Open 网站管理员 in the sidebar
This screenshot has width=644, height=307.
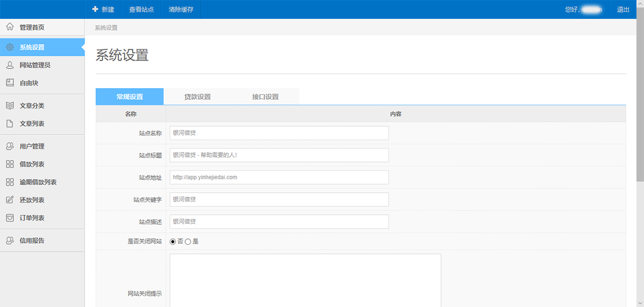[42, 65]
